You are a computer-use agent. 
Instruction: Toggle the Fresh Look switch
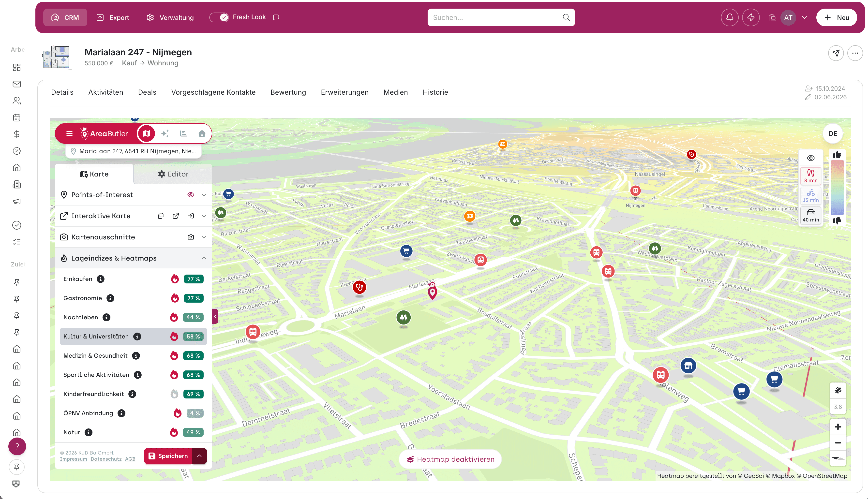[x=219, y=17]
